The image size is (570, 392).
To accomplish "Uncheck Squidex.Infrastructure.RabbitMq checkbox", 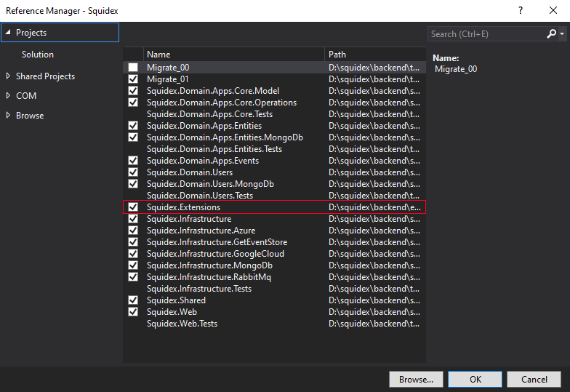I will pos(133,276).
